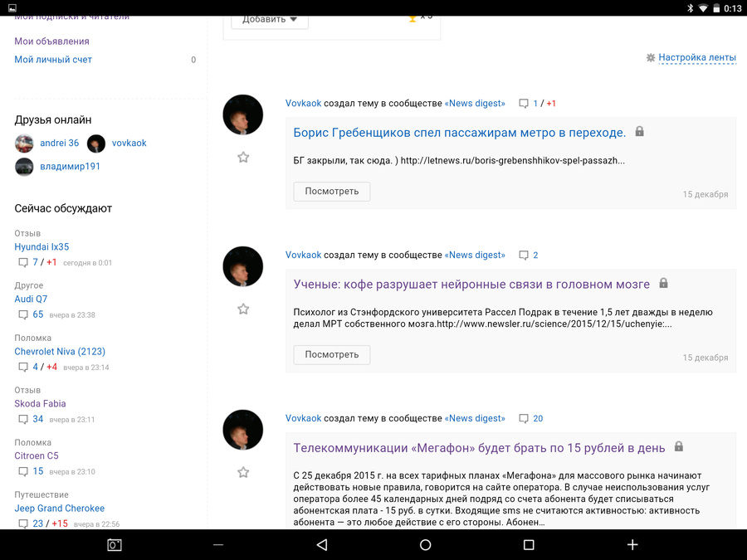
Task: Open title Борис Гребенщиков спел пассажирам метро
Action: pyautogui.click(x=459, y=133)
